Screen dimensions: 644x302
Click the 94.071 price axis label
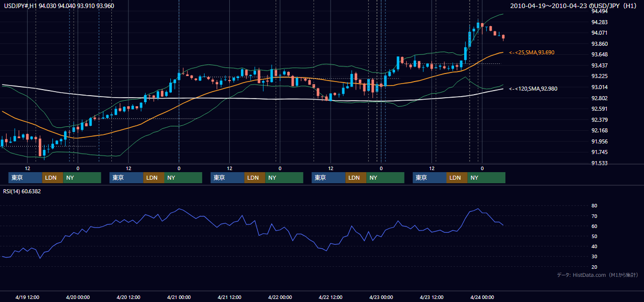pos(599,33)
